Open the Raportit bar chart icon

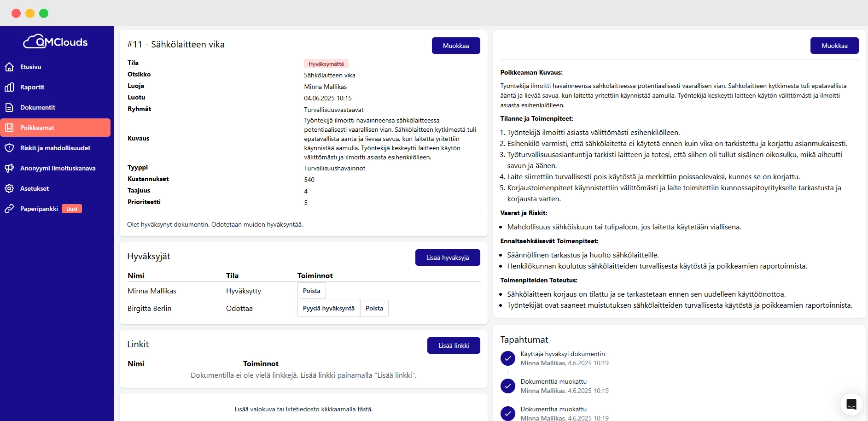[x=10, y=87]
